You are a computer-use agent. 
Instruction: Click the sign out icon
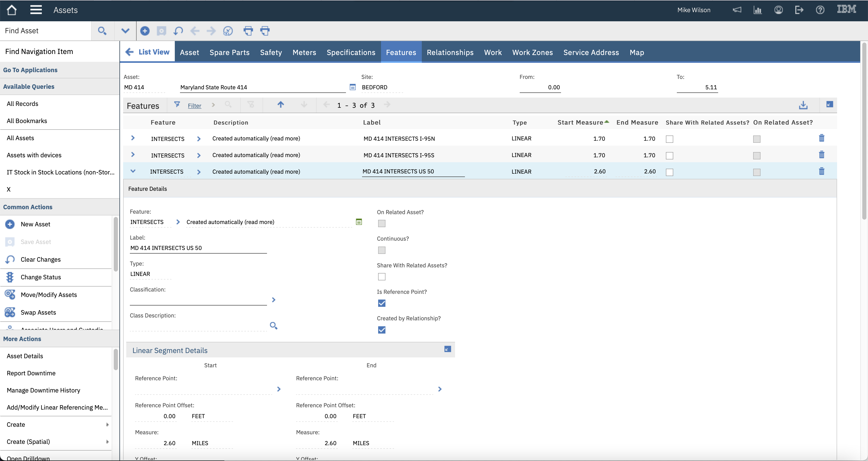point(799,10)
